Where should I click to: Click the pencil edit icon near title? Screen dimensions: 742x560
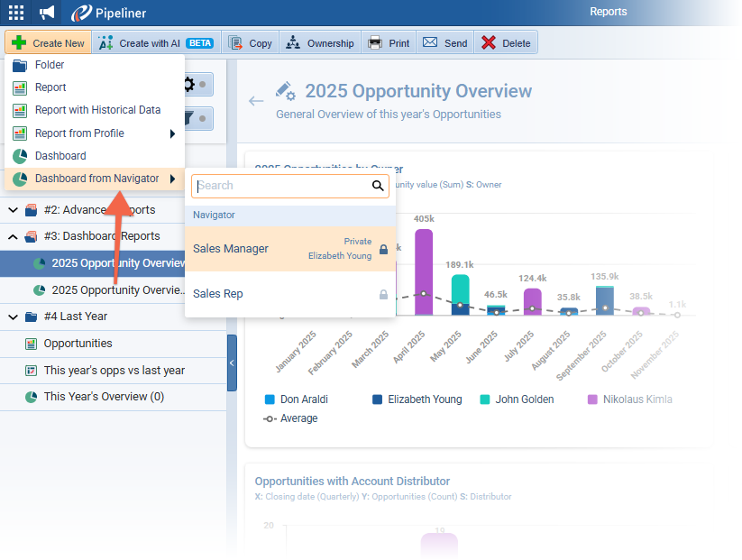pos(286,90)
